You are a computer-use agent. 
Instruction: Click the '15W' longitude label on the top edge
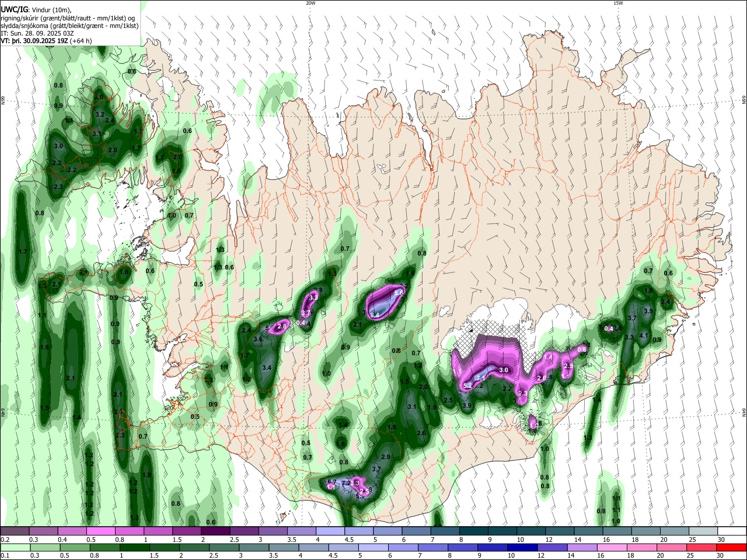[618, 3]
